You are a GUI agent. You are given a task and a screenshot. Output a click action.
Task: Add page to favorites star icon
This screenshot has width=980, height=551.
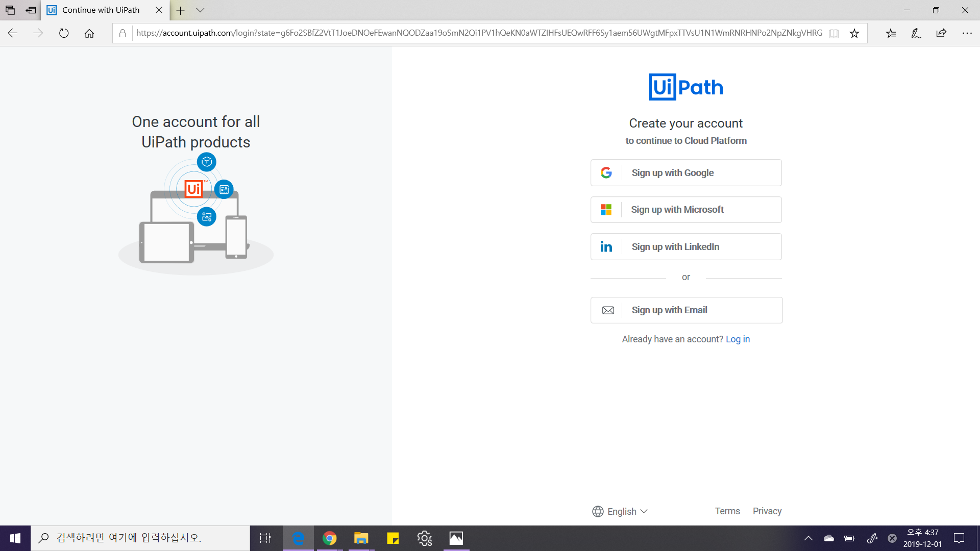click(854, 33)
